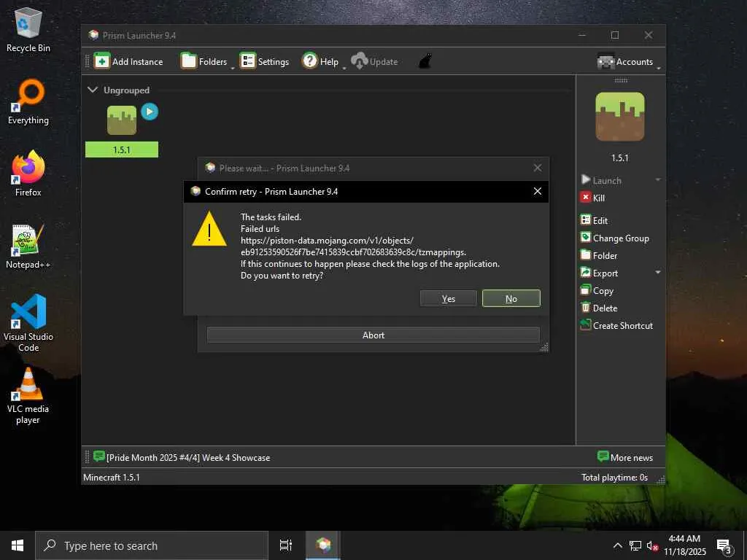This screenshot has height=560, width=747.
Task: Select the Visual Studio Code desktop shortcut
Action: pyautogui.click(x=28, y=323)
